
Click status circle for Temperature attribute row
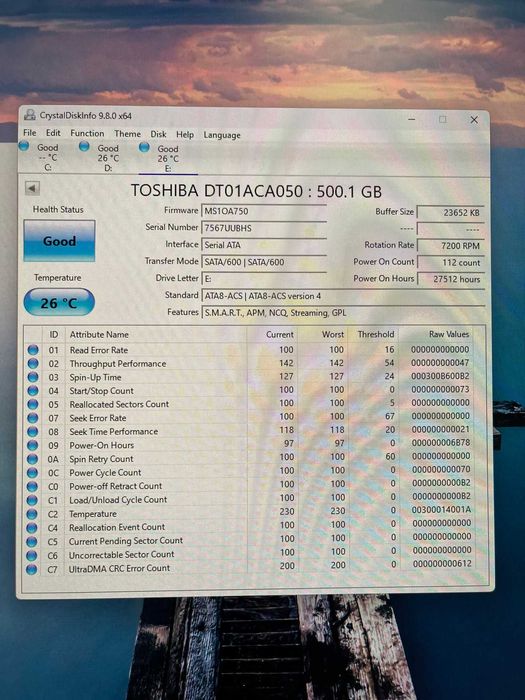32,514
